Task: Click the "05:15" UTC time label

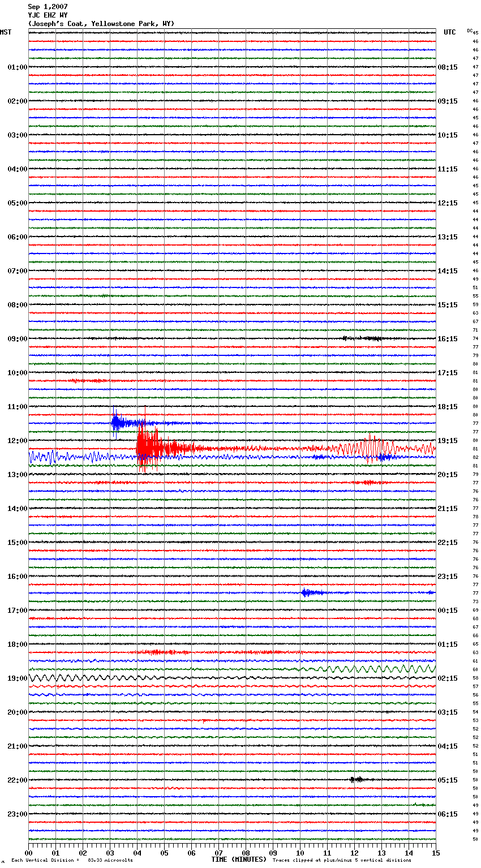Action: [x=448, y=780]
